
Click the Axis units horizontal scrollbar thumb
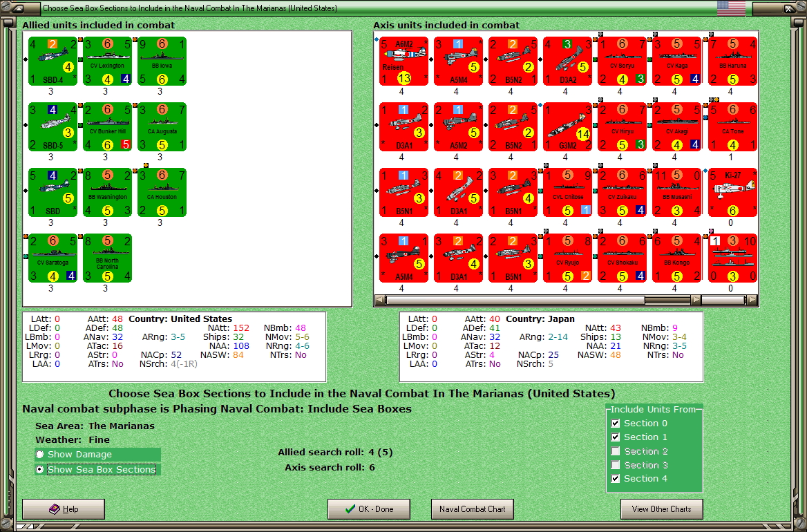515,299
